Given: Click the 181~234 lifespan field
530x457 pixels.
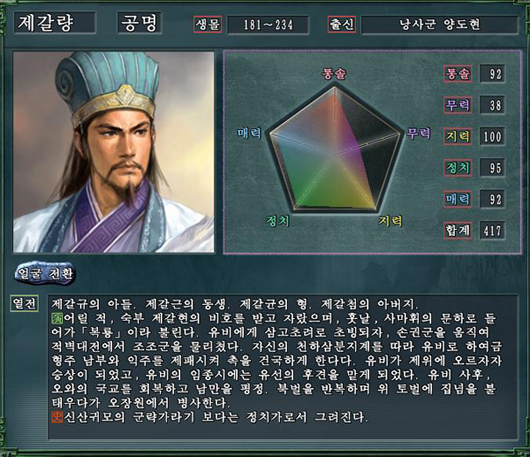Looking at the screenshot, I should [x=268, y=25].
